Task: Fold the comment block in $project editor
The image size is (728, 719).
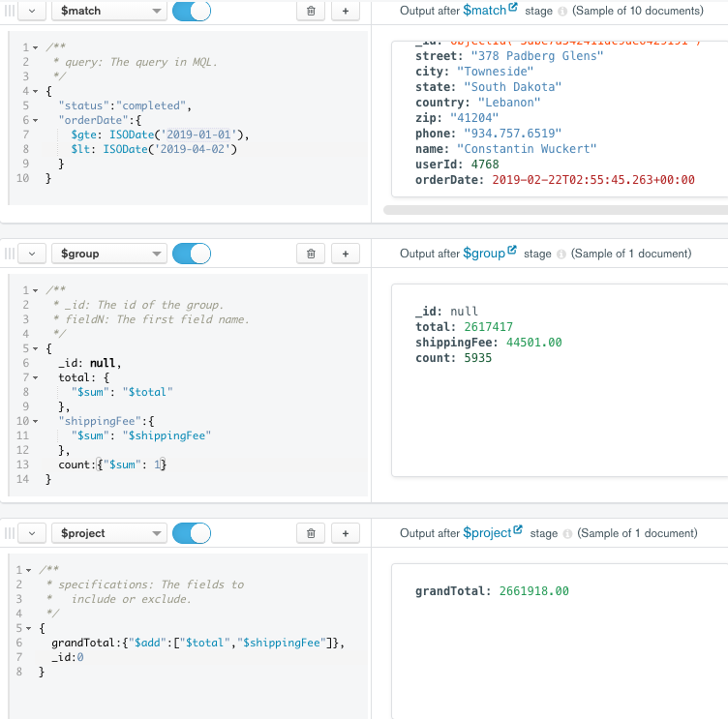Action: (28, 570)
